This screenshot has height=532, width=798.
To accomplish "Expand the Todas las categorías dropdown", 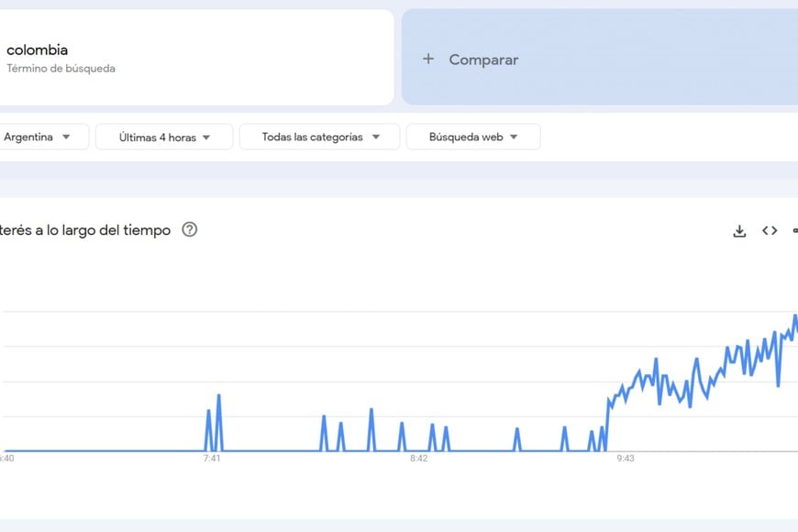I will click(319, 137).
